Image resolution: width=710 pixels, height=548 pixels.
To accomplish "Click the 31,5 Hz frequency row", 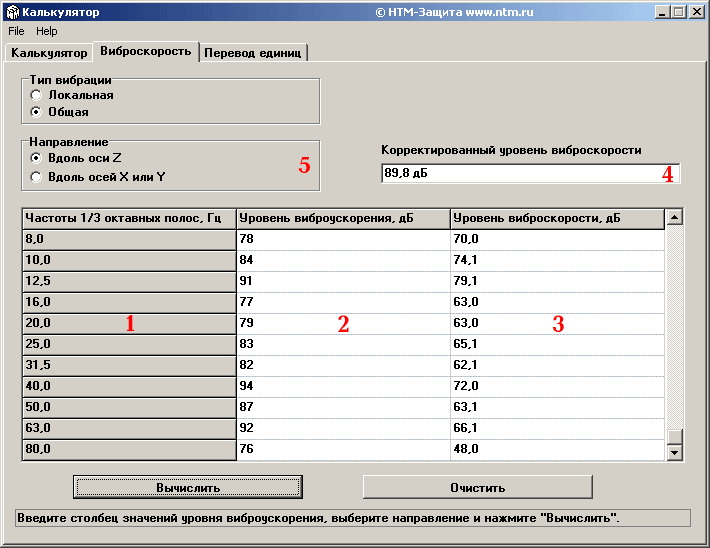I will 129,366.
